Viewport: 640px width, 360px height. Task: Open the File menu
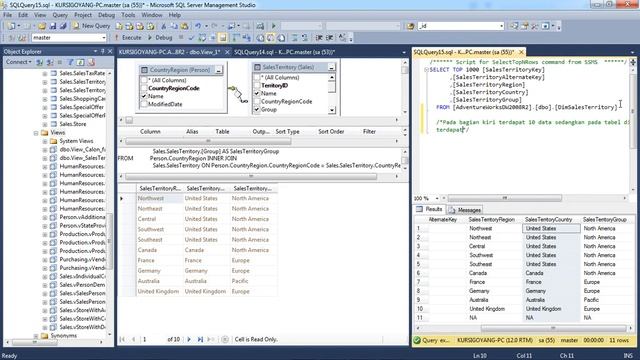(x=7, y=15)
